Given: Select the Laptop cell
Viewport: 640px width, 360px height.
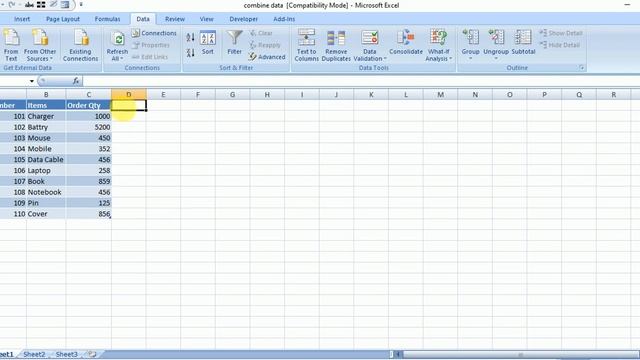Looking at the screenshot, I should pos(46,171).
